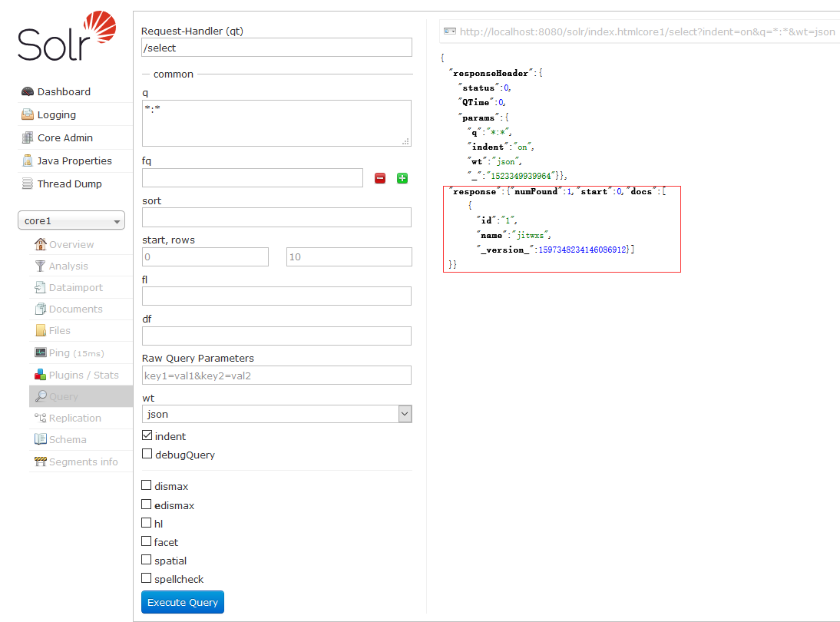
Task: Open the localhost select query URL link
Action: (x=647, y=31)
